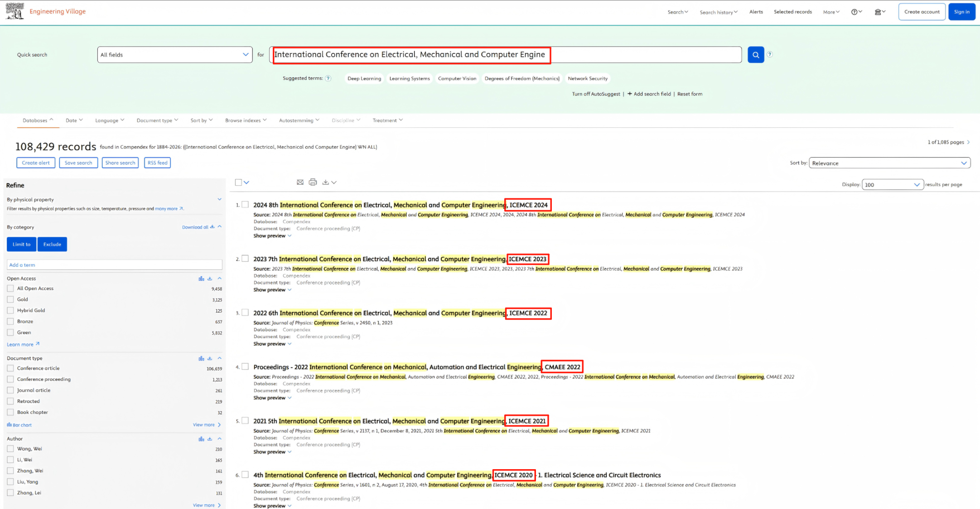Open the Document type filter menu

[157, 120]
